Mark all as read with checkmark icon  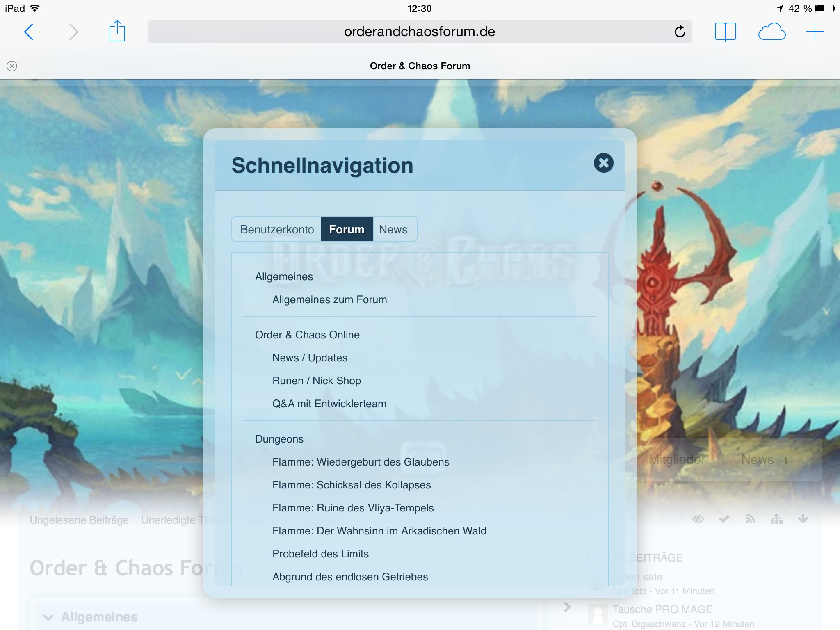click(x=724, y=519)
